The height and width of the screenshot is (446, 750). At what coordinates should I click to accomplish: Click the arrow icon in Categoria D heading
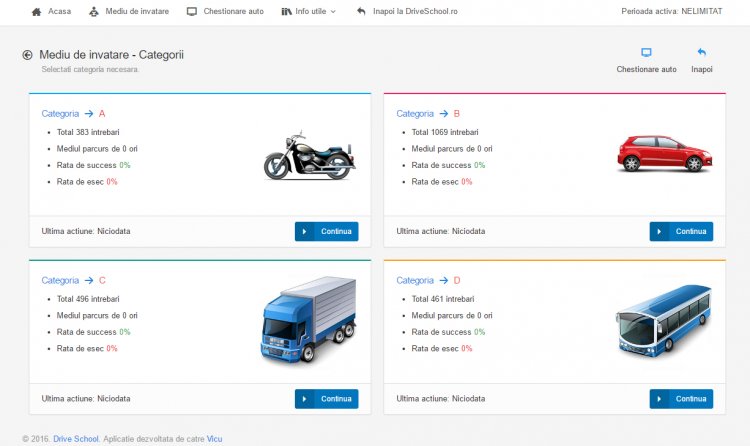click(444, 280)
